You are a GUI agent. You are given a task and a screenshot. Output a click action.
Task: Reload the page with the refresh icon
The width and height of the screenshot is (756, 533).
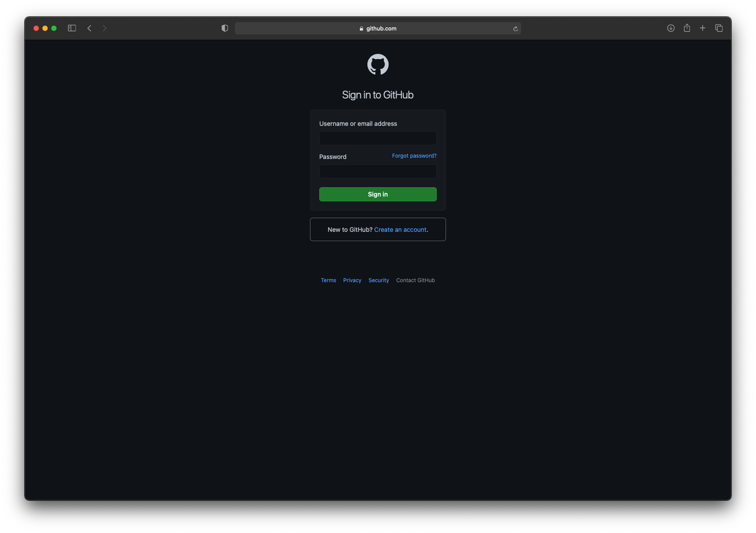point(515,29)
